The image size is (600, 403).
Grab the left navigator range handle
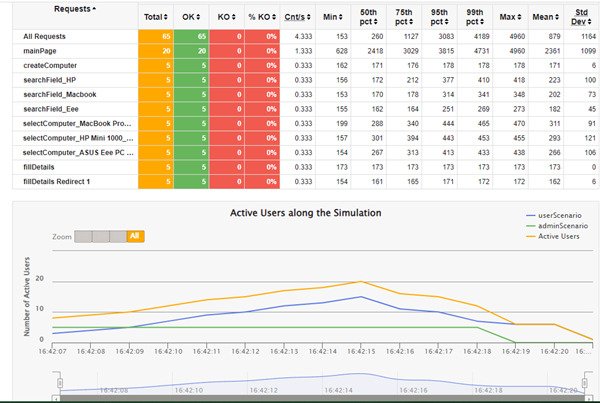tap(60, 383)
